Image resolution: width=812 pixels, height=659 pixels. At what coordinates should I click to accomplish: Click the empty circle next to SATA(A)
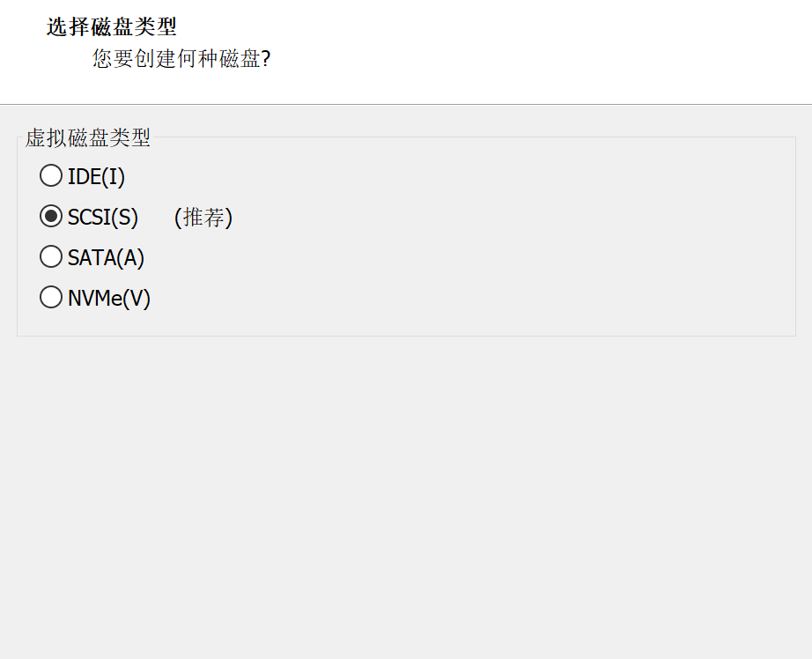tap(51, 257)
